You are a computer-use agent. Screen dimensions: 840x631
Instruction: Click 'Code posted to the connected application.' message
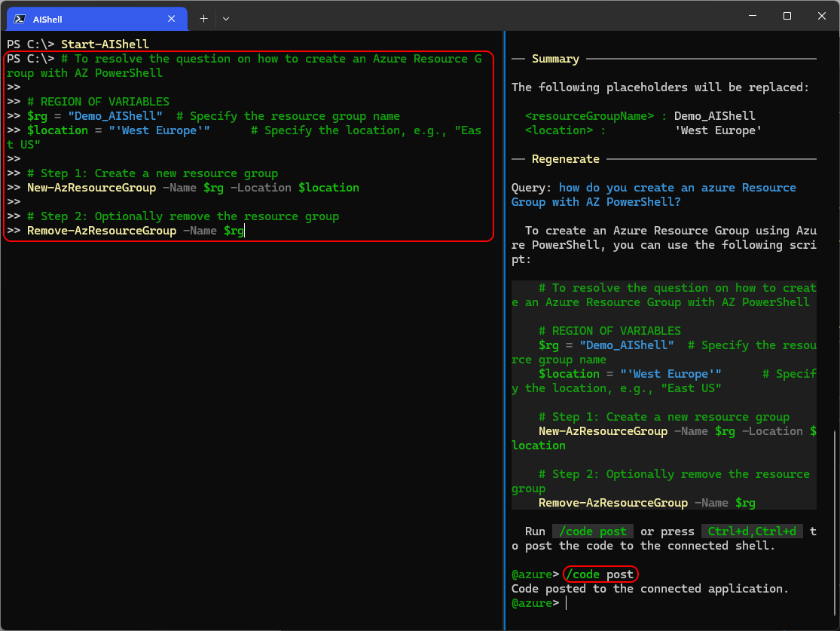coord(650,589)
